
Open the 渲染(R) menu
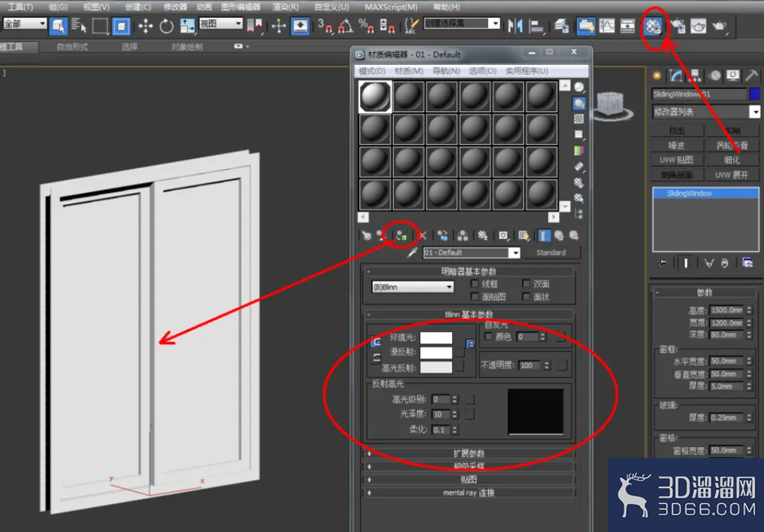[285, 7]
